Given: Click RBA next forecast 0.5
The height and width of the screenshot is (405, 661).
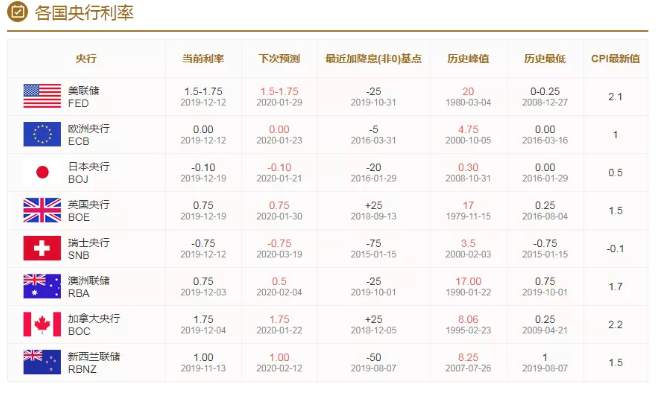Looking at the screenshot, I should pyautogui.click(x=279, y=281).
